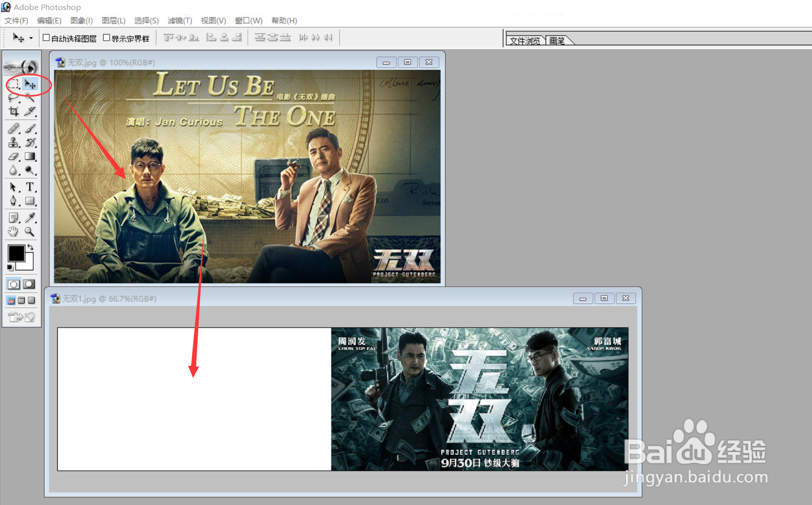Select the Magic Wand tool
The image size is (812, 505).
click(x=30, y=97)
